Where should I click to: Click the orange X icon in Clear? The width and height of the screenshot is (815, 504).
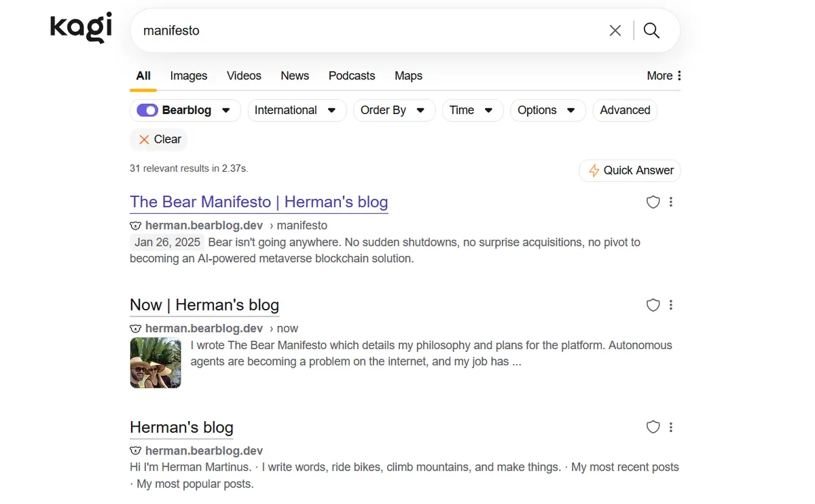(x=144, y=139)
